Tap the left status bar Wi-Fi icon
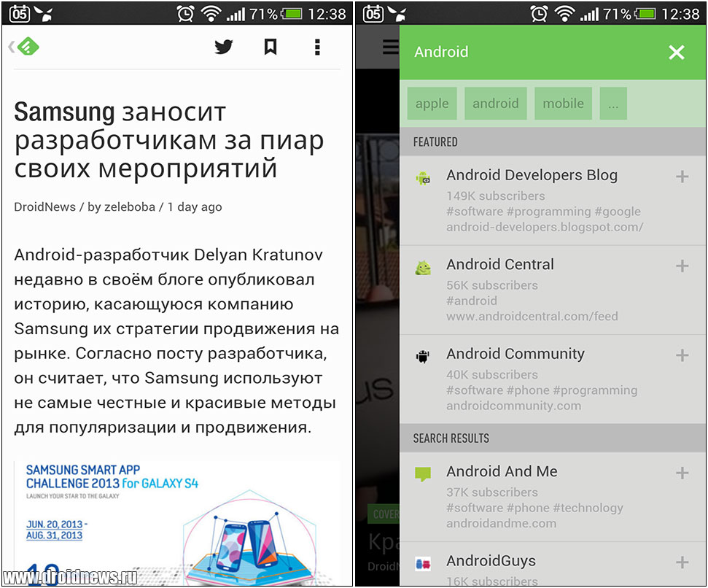 [x=211, y=14]
